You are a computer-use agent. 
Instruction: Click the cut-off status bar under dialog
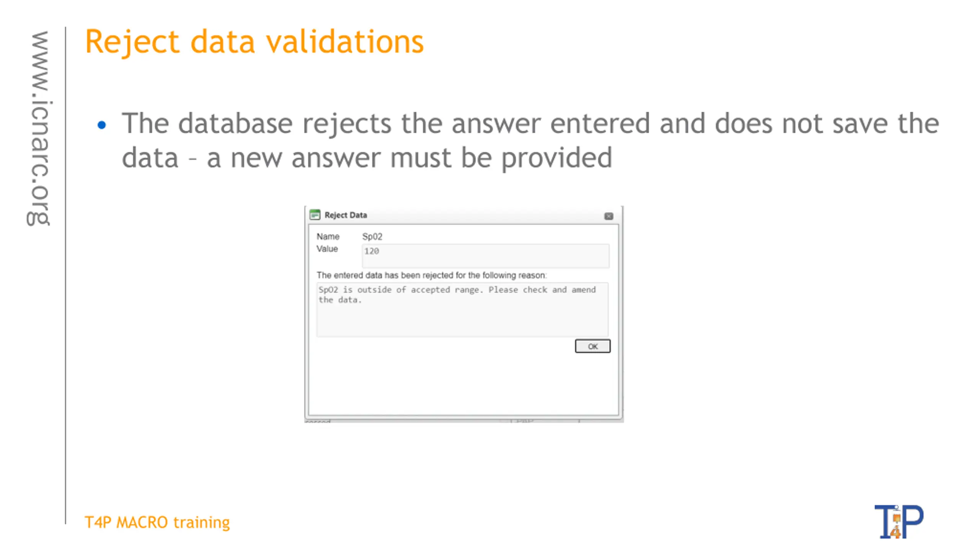pos(464,421)
